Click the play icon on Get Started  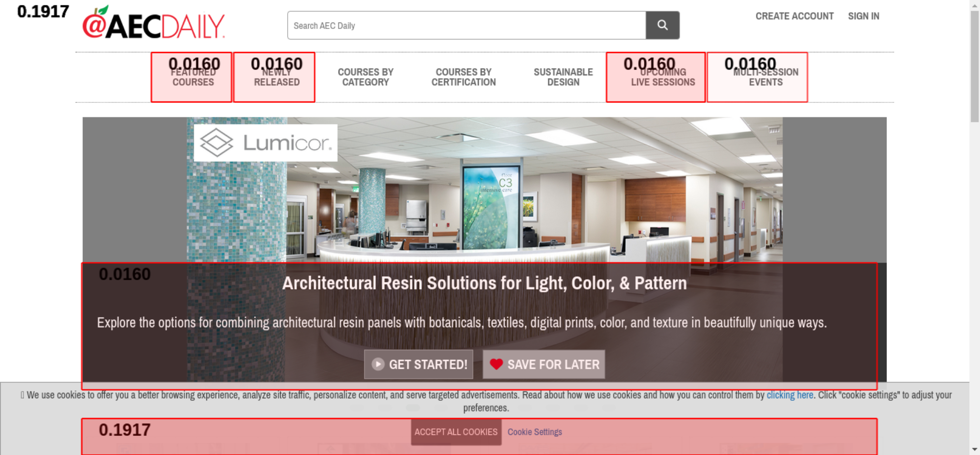click(378, 364)
